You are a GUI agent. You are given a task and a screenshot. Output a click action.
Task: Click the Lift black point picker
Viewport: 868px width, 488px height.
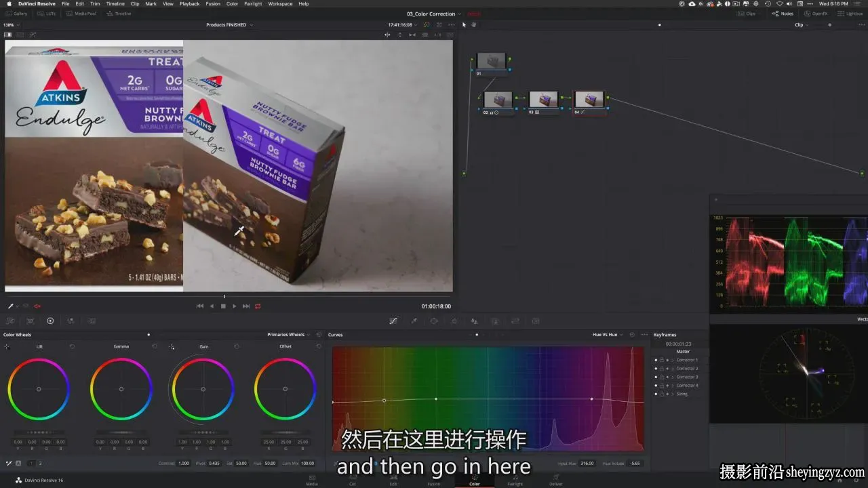pyautogui.click(x=7, y=346)
